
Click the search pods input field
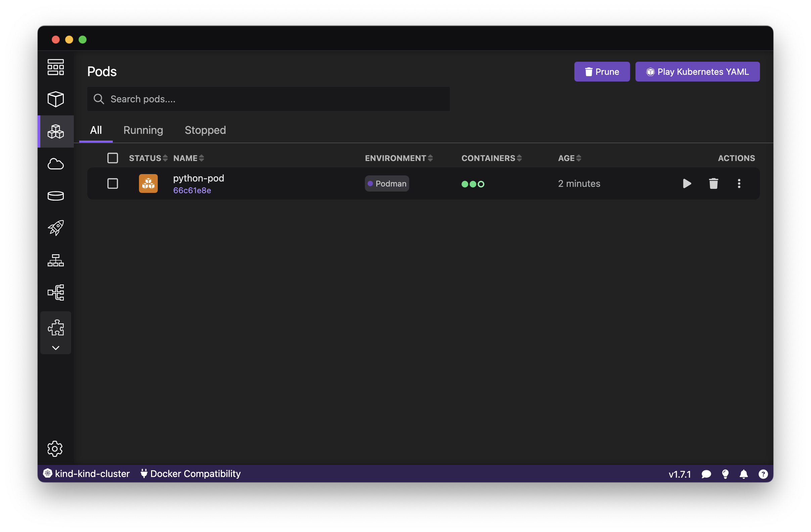click(x=268, y=99)
